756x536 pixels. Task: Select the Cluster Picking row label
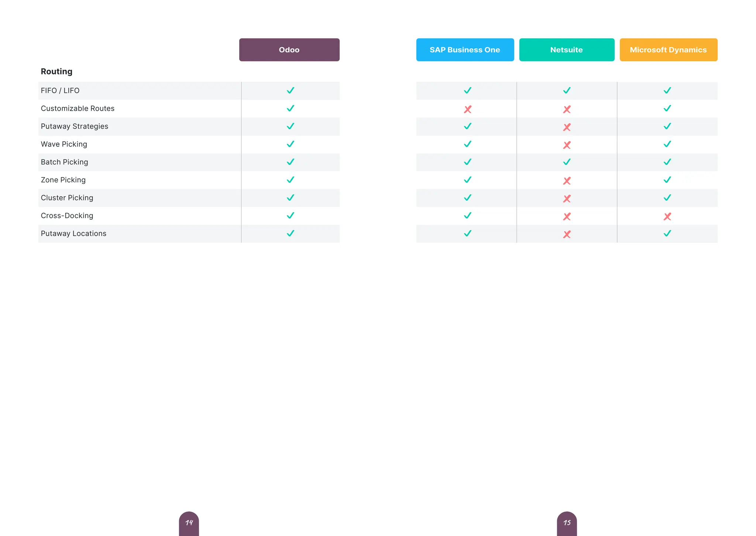[67, 198]
